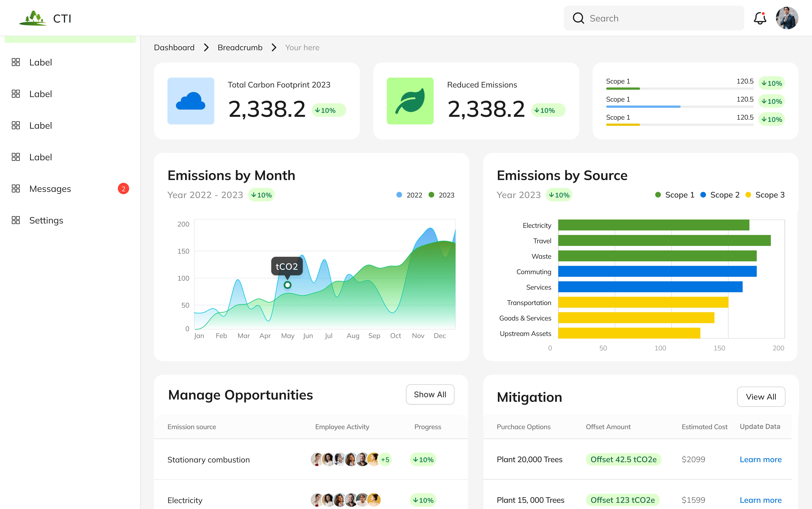Click the $1599 estimated cost
The width and height of the screenshot is (812, 509).
click(x=693, y=500)
